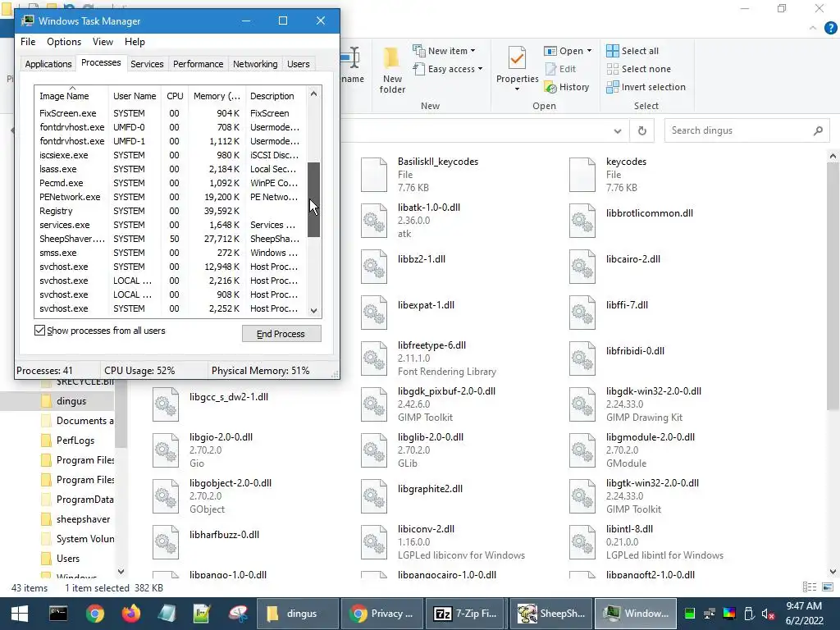Select the ProgramData folder in navigation tree
This screenshot has width=840, height=630.
(77, 500)
